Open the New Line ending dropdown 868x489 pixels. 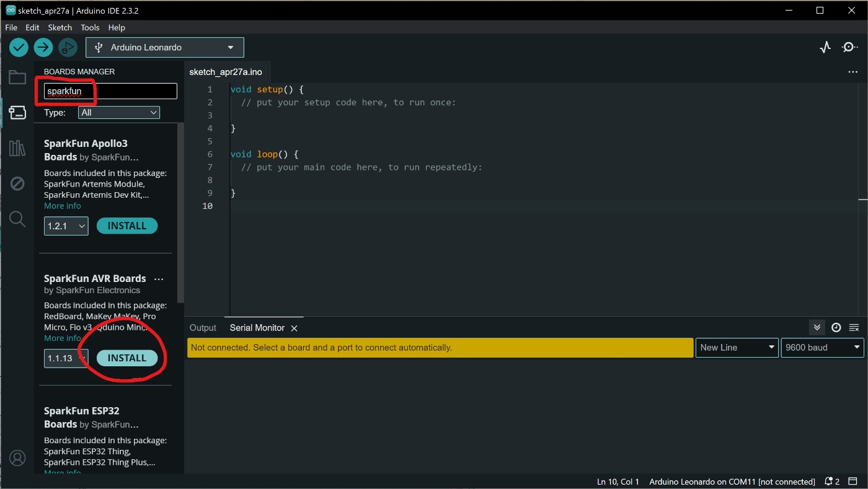pyautogui.click(x=737, y=348)
